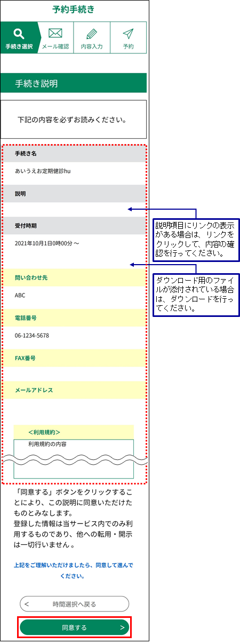Click the pencil icon for 内容入力
This screenshot has width=240, height=644.
point(91,34)
